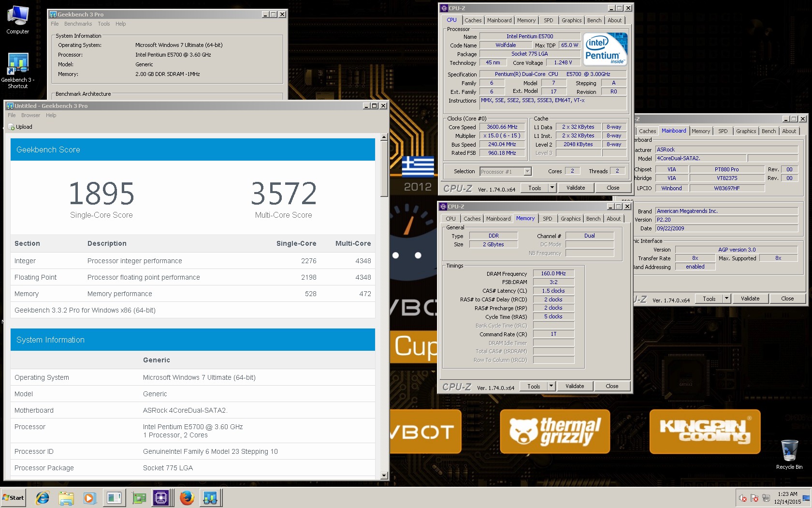Screen dimensions: 812x508
Task: Open the Computer desktop icon
Action: coord(17,19)
